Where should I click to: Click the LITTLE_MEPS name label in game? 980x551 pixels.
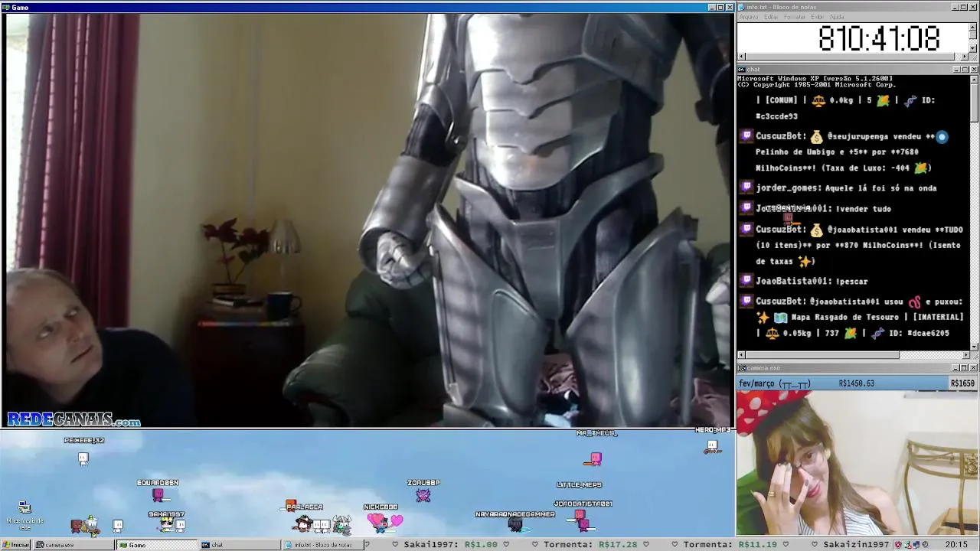(x=579, y=484)
